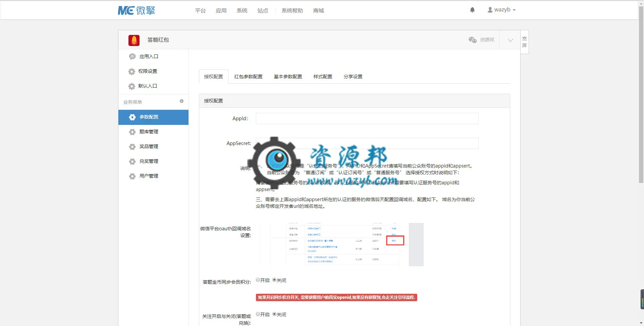Click the 答题红包 app icon
The height and width of the screenshot is (326, 644).
[x=134, y=40]
